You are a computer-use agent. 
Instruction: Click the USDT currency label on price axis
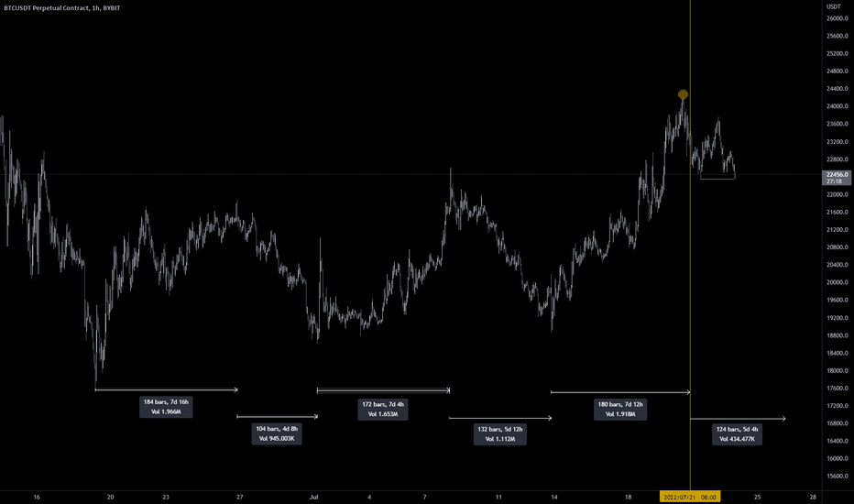tap(833, 6)
